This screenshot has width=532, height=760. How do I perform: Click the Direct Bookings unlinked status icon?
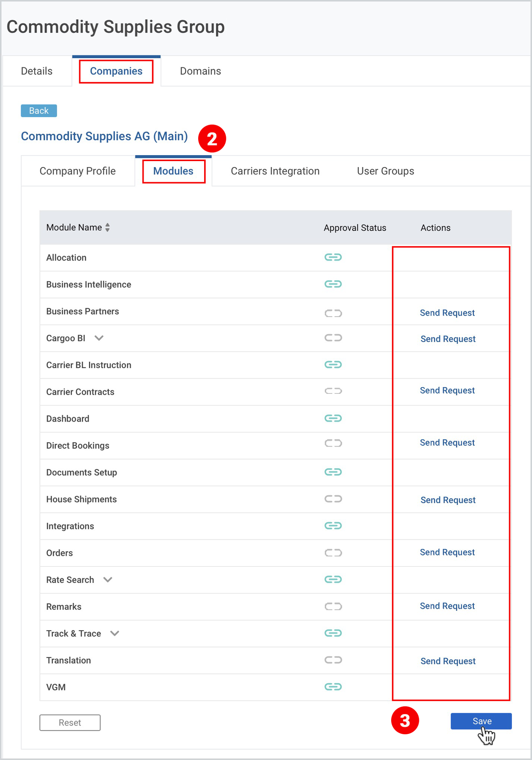click(x=333, y=443)
